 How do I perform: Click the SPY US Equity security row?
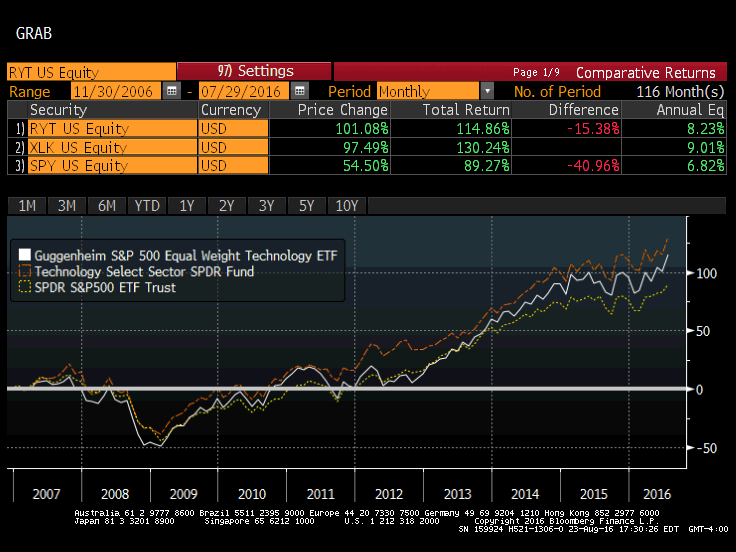pyautogui.click(x=112, y=166)
